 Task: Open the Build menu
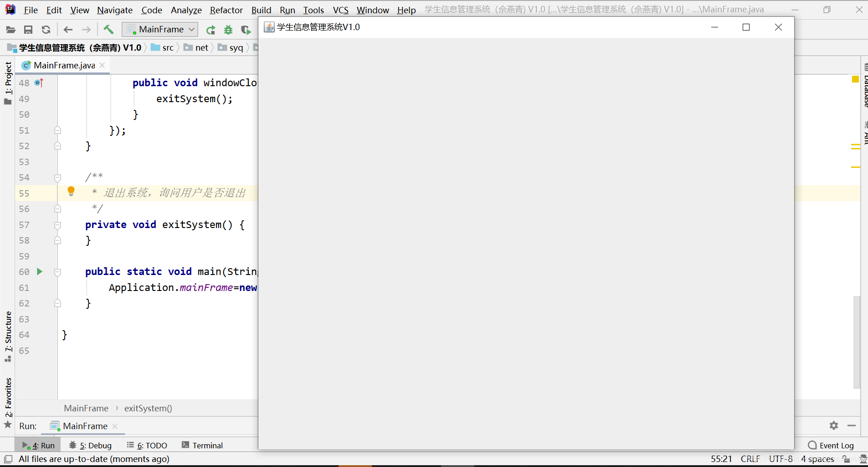pos(261,10)
